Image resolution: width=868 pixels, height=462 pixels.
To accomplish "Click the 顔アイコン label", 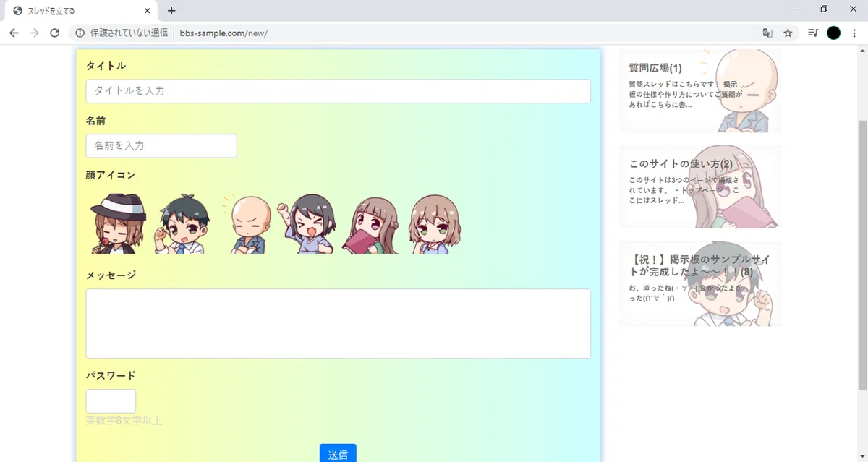I will click(111, 175).
